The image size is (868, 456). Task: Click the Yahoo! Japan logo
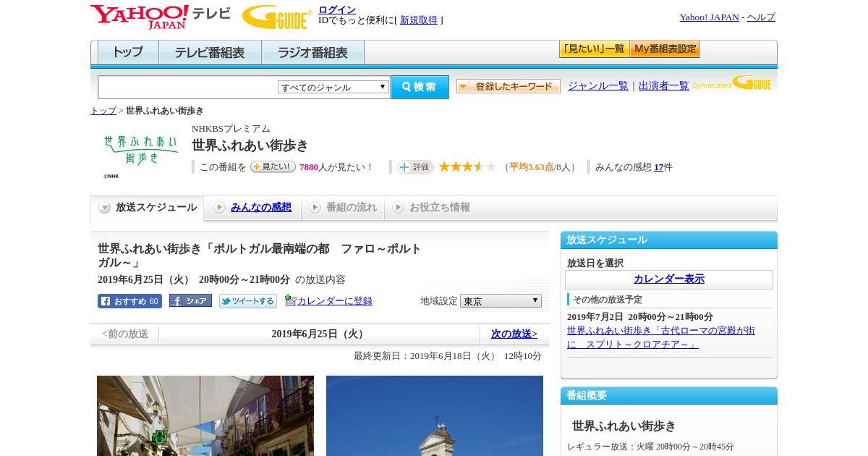point(140,17)
